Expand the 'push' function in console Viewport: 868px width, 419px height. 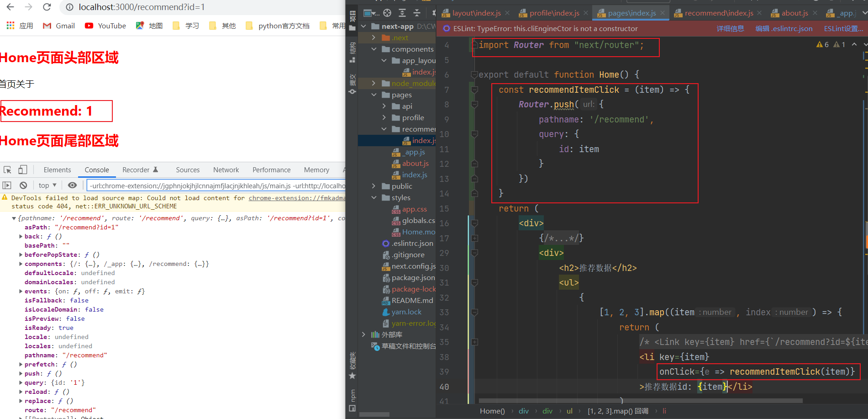pyautogui.click(x=21, y=374)
